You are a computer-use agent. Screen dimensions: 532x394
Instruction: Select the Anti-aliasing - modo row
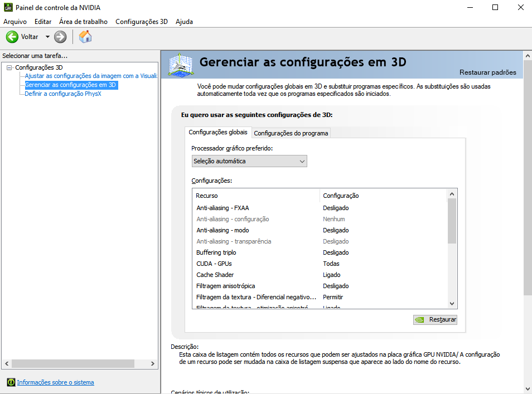tap(320, 230)
